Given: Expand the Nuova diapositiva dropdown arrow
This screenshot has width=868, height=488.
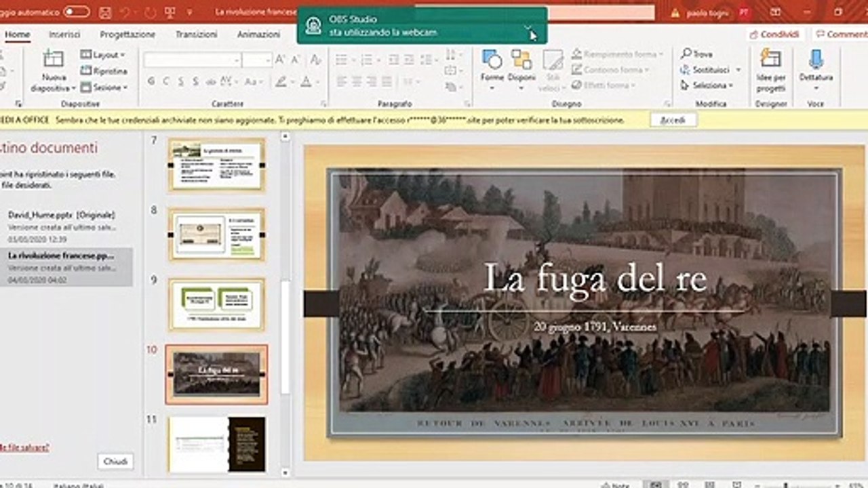Looking at the screenshot, I should pos(73,88).
